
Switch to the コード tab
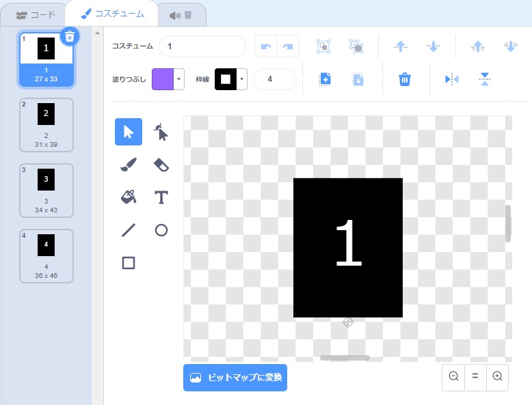tap(31, 14)
